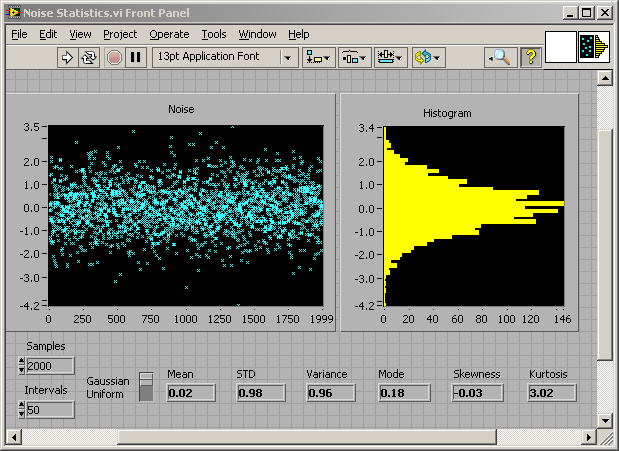The image size is (619, 451).
Task: Select the Mode indicator value 0.18
Action: click(x=404, y=393)
